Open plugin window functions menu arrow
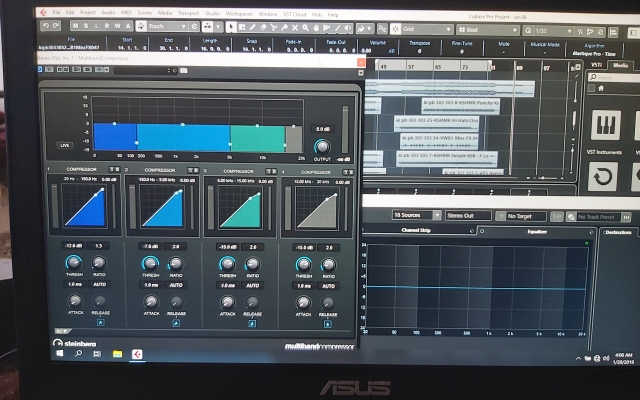 pos(361,73)
